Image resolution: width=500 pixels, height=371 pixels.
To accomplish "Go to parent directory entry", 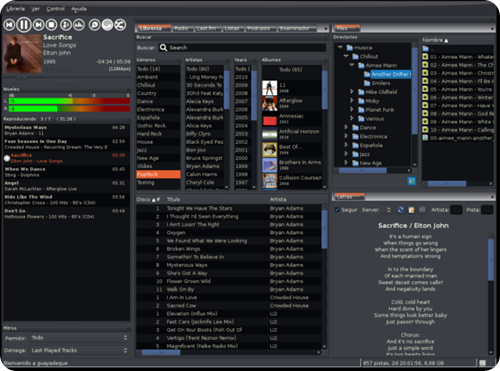I will coord(458,49).
